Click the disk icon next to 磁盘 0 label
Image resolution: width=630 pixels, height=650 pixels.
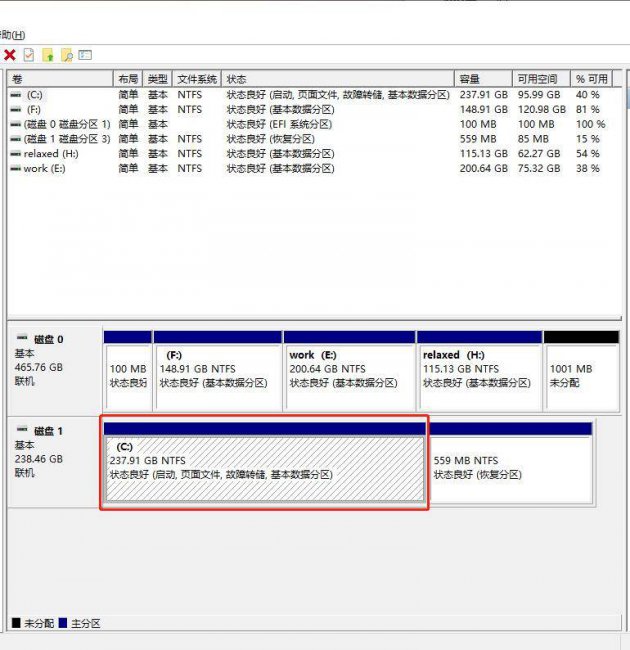[22, 338]
